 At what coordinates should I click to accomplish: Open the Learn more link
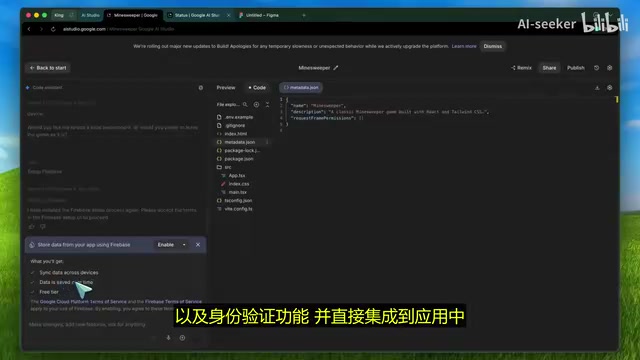pos(464,46)
